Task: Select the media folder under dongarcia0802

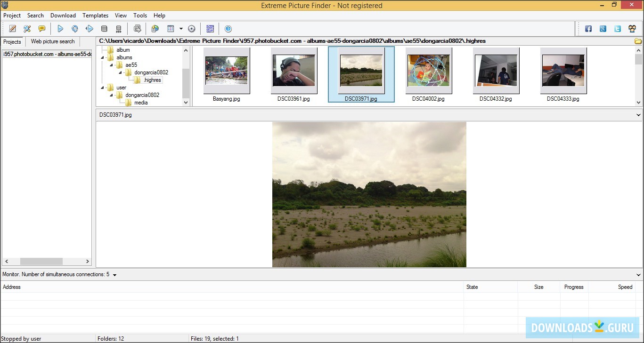Action: point(140,102)
